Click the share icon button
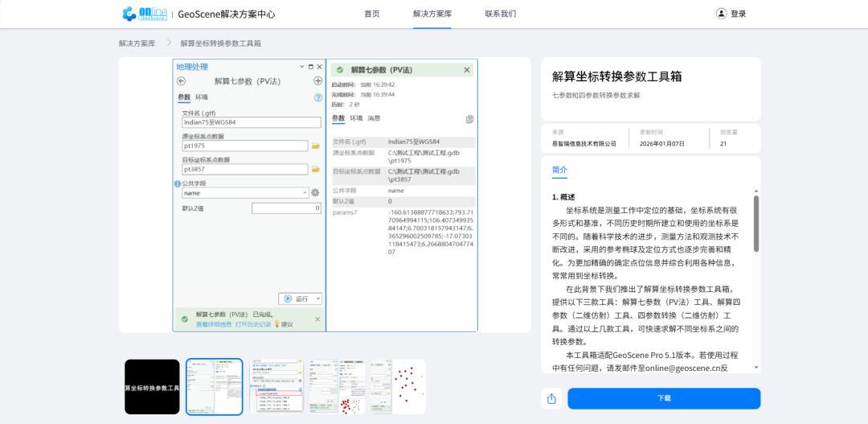 pyautogui.click(x=551, y=398)
